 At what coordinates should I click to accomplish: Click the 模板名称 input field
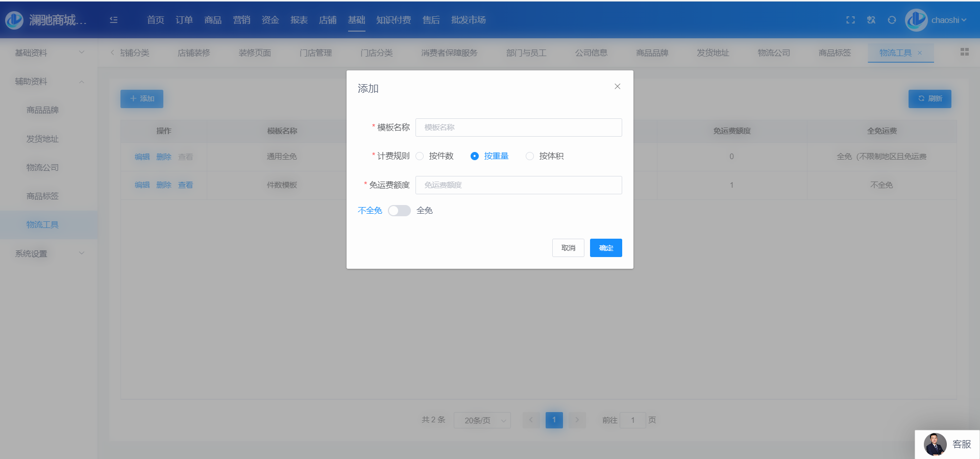(x=519, y=127)
